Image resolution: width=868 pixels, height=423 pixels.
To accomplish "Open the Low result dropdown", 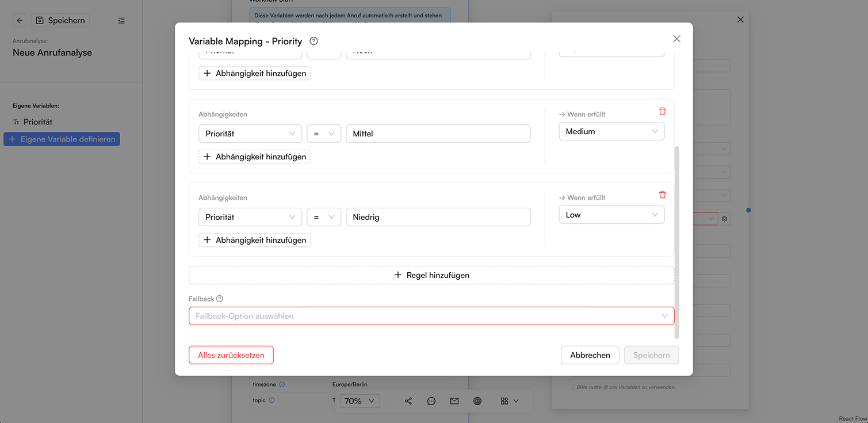I will click(x=611, y=215).
